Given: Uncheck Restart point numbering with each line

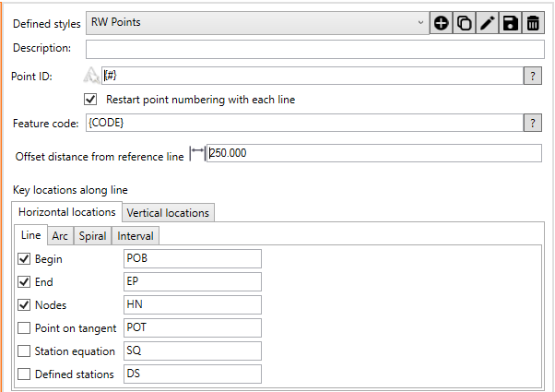Looking at the screenshot, I should (90, 100).
